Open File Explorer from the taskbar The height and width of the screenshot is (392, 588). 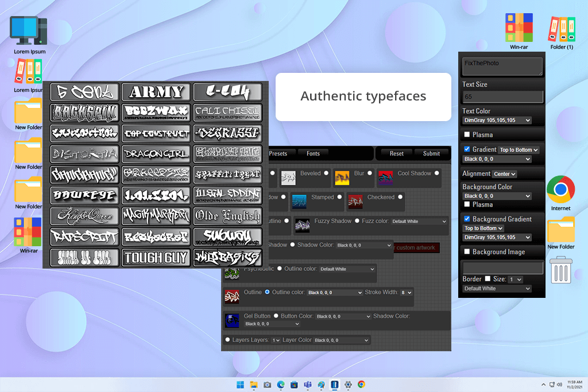(x=254, y=385)
